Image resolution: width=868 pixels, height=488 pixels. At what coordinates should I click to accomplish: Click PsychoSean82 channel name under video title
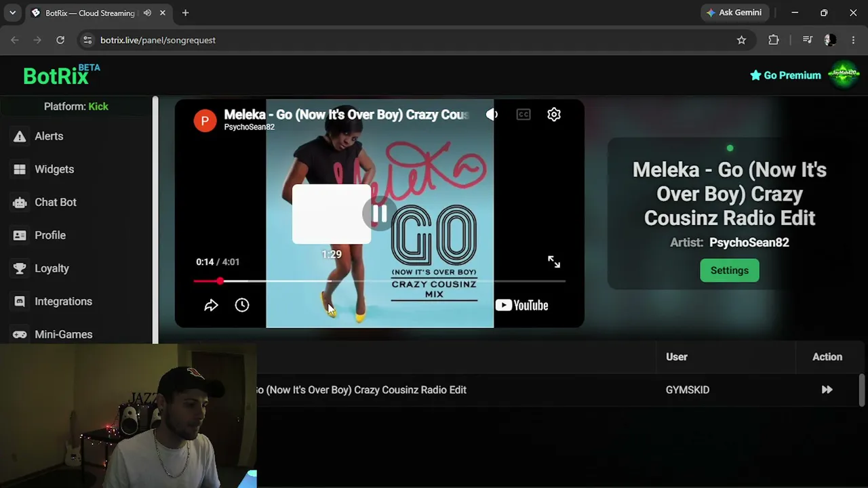250,127
